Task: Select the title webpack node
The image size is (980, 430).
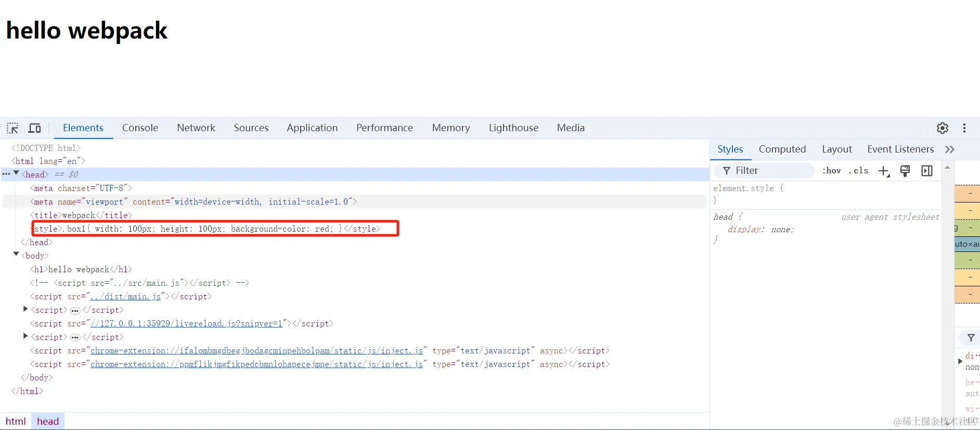Action: click(x=81, y=216)
